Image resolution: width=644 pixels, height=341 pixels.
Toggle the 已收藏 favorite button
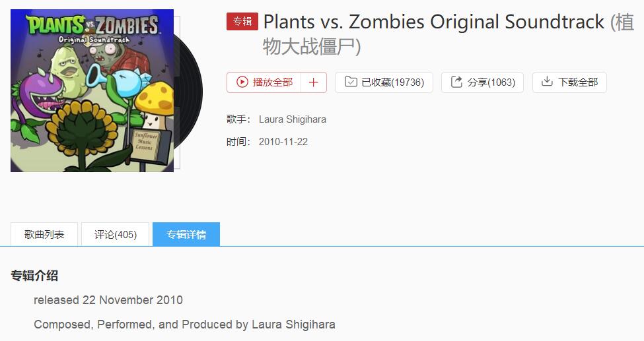click(x=384, y=82)
